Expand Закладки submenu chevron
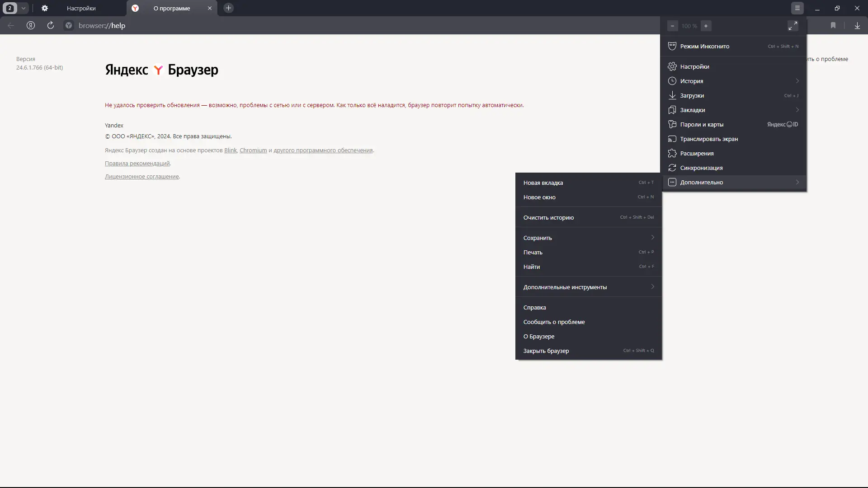 [797, 110]
